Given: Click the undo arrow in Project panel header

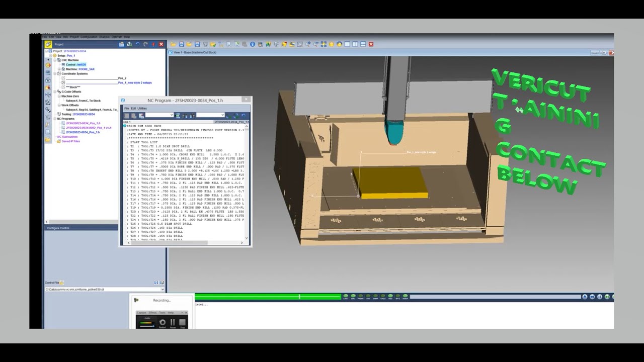Looking at the screenshot, I should [x=137, y=44].
